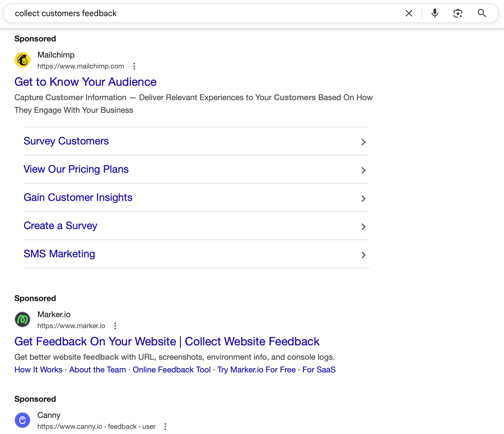Click the Sponsored label above Marker.io

click(35, 298)
